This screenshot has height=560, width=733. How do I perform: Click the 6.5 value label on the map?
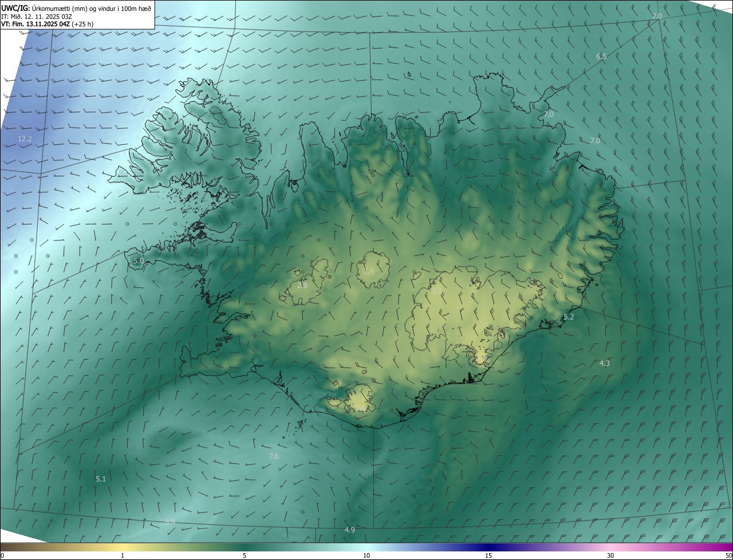[x=601, y=56]
